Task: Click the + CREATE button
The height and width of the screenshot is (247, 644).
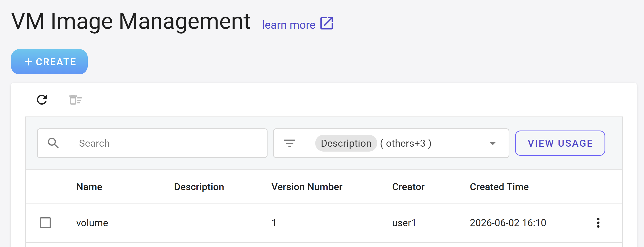Action: click(x=49, y=62)
